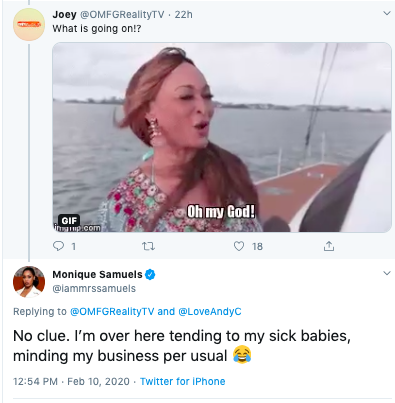Screen dimensions: 395x403
Task: Click the Twitter for iPhone link
Action: tap(183, 381)
